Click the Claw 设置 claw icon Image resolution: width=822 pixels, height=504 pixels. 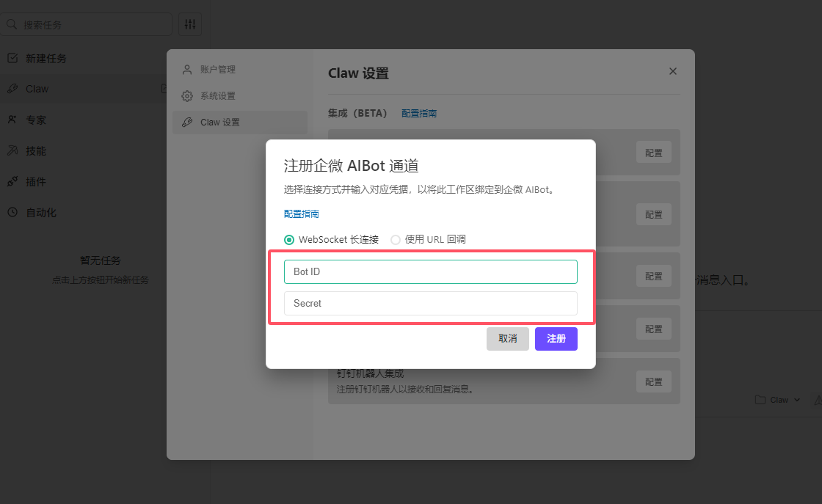[x=187, y=122]
